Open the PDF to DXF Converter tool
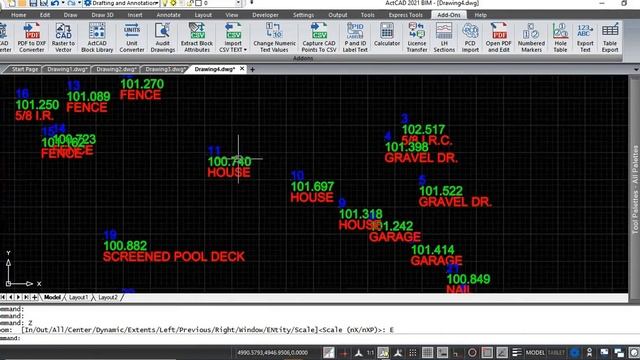 (x=31, y=38)
